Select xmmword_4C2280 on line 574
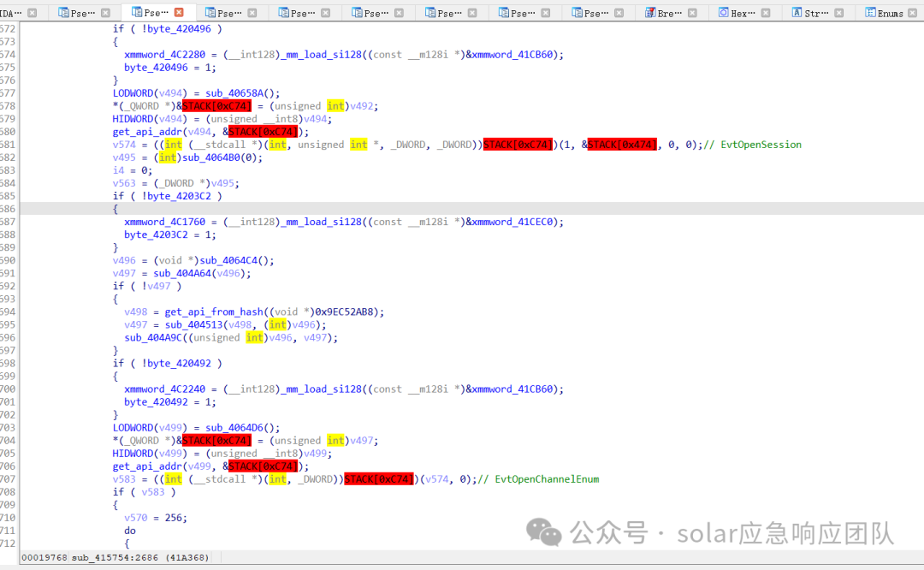Viewport: 924px width, 570px height. (x=165, y=54)
